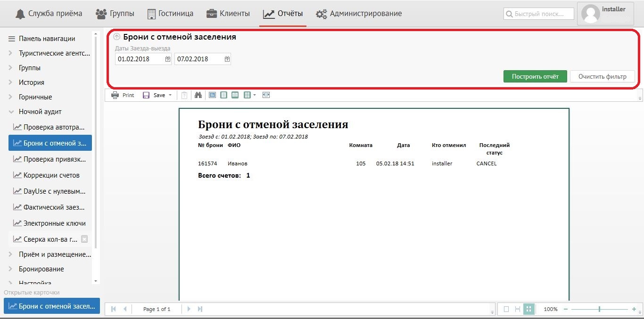This screenshot has height=319, width=644.
Task: Expand the Горничные tree section
Action: coord(10,97)
